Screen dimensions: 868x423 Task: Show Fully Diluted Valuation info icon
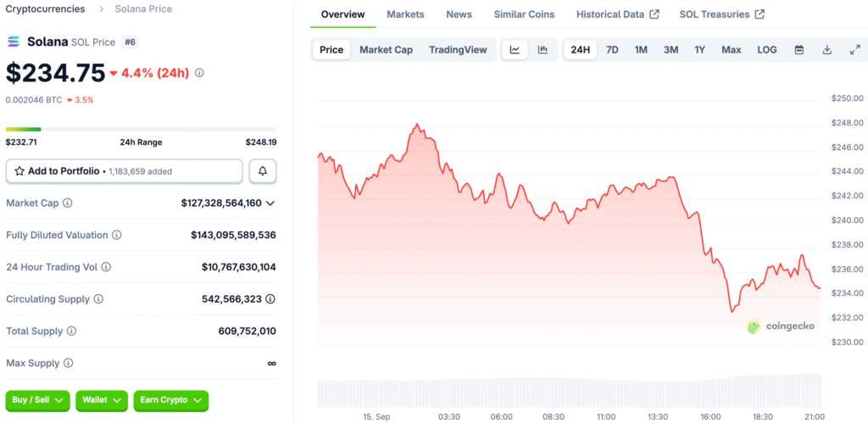click(117, 236)
